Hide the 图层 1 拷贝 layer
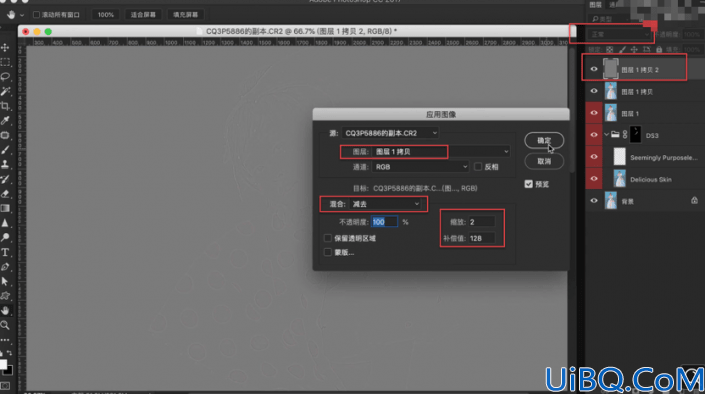 click(x=594, y=91)
